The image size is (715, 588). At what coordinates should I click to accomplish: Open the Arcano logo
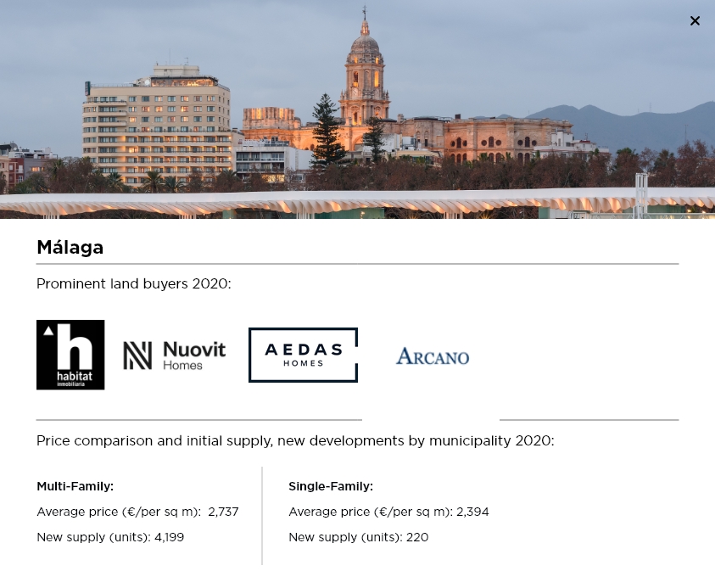pyautogui.click(x=432, y=356)
